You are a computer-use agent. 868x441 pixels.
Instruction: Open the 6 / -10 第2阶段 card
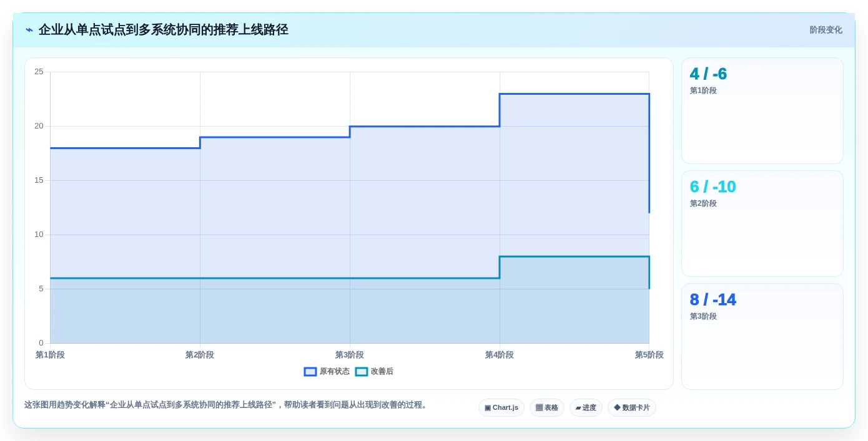tap(762, 224)
